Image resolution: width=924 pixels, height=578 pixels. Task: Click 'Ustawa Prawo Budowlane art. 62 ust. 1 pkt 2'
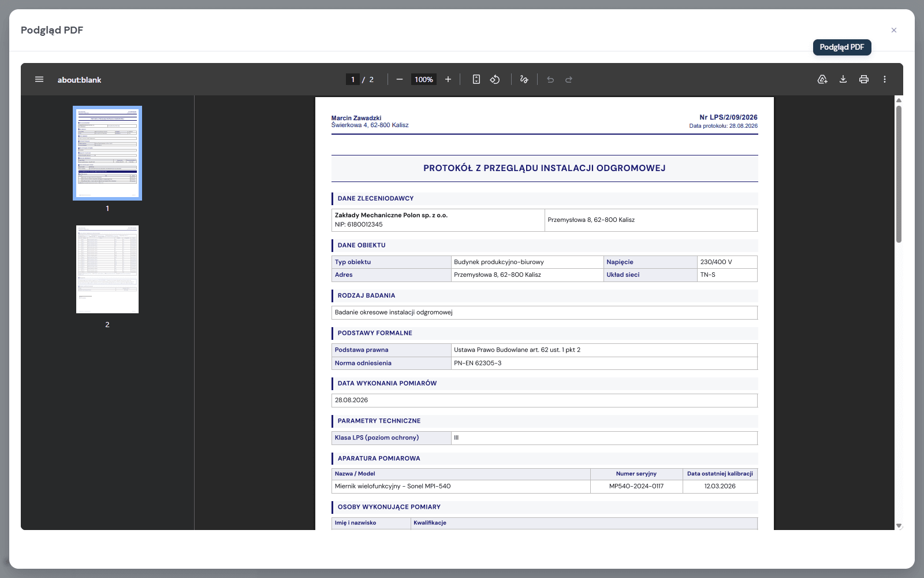(x=517, y=350)
